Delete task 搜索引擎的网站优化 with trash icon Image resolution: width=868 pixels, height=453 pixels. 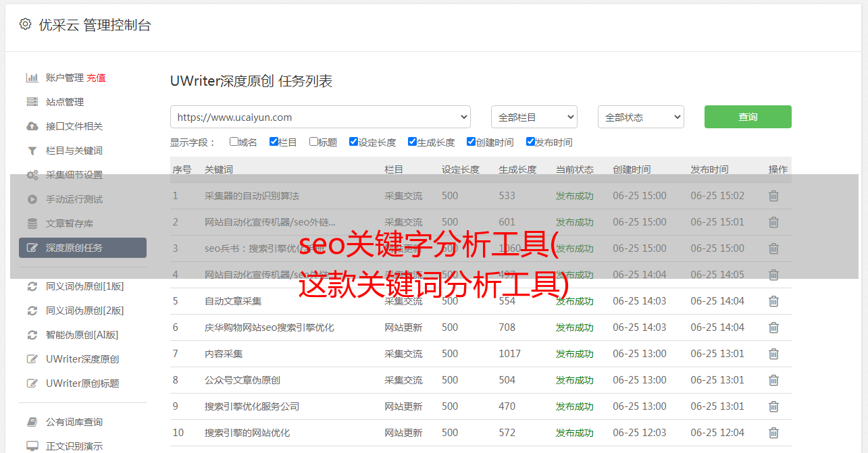pos(774,433)
